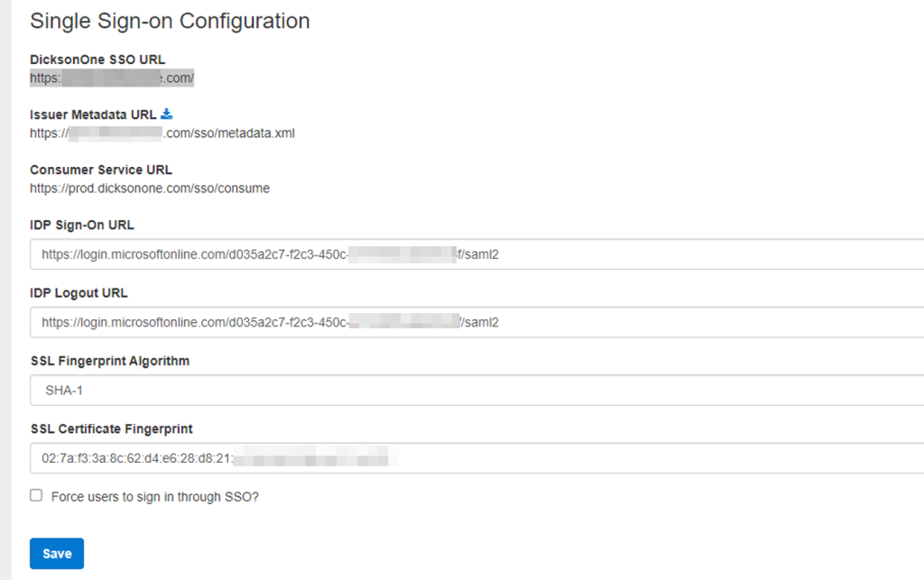Click the SSL Certificate Fingerprint label

pos(111,428)
